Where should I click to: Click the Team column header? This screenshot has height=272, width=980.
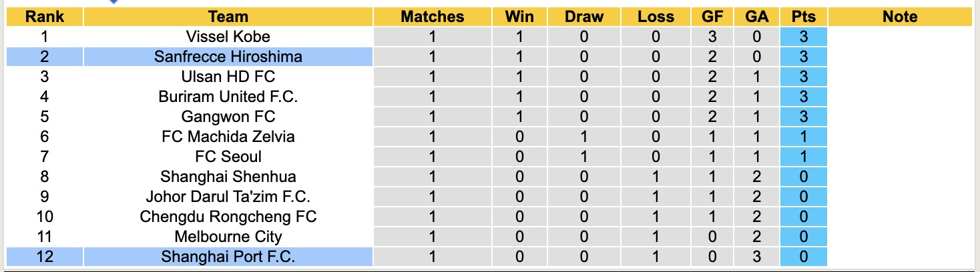[228, 17]
